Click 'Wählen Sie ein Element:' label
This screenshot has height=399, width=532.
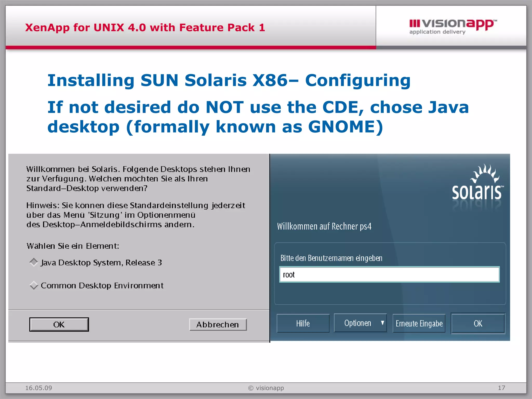click(x=73, y=246)
